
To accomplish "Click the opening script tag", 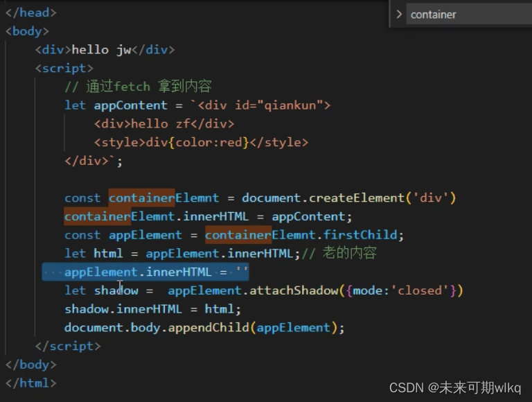I will coord(64,68).
